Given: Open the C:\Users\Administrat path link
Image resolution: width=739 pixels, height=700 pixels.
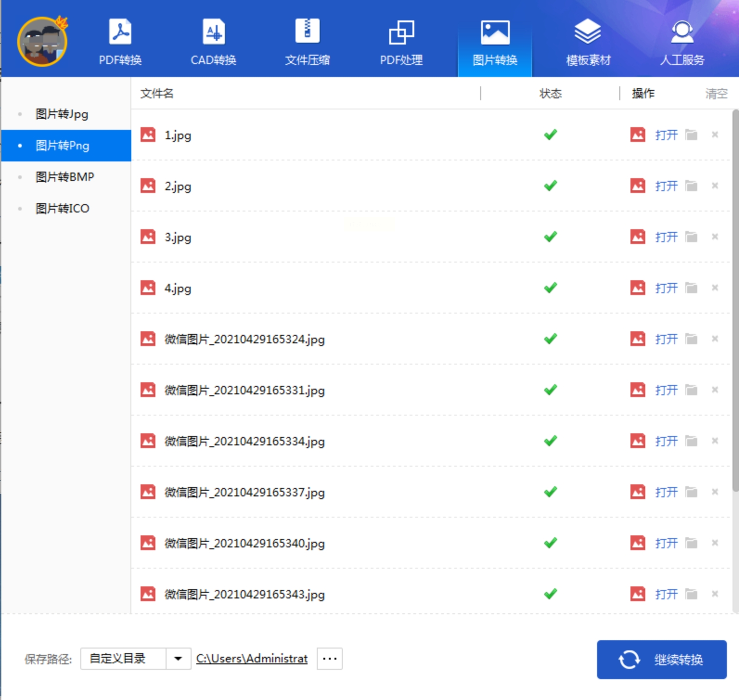Looking at the screenshot, I should (251, 659).
